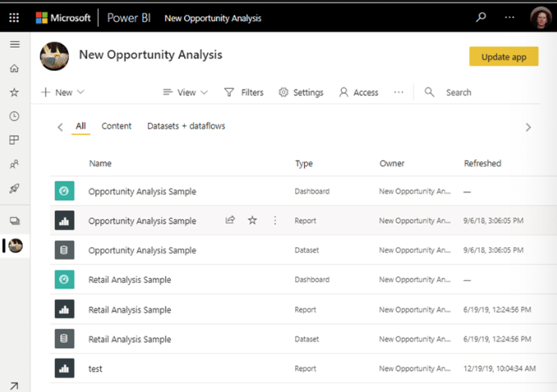Click the workspace logo image
The image size is (557, 392).
click(54, 56)
